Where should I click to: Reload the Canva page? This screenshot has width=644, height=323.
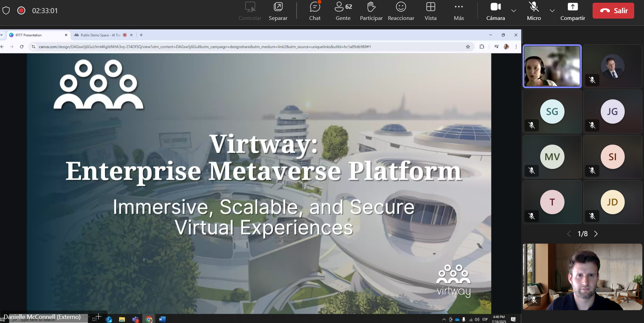click(x=22, y=47)
